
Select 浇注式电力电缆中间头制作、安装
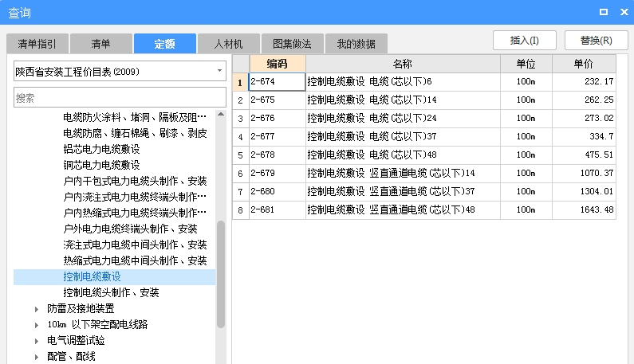click(x=135, y=245)
